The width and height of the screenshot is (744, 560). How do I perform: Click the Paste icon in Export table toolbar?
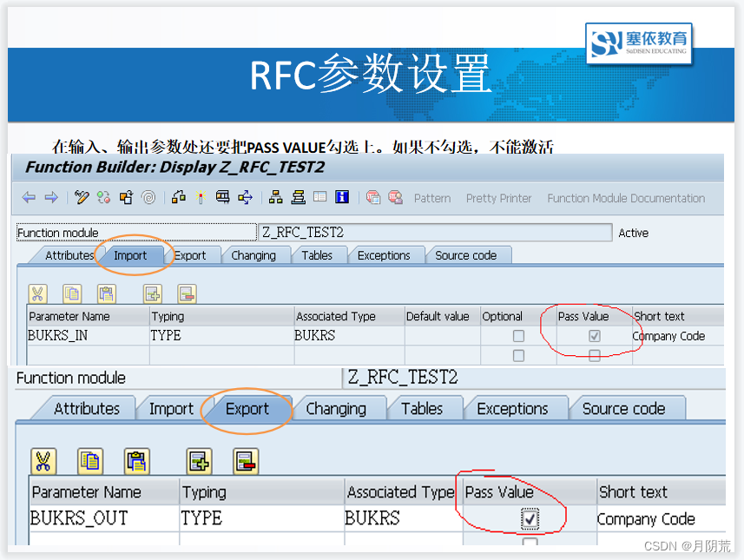point(136,461)
